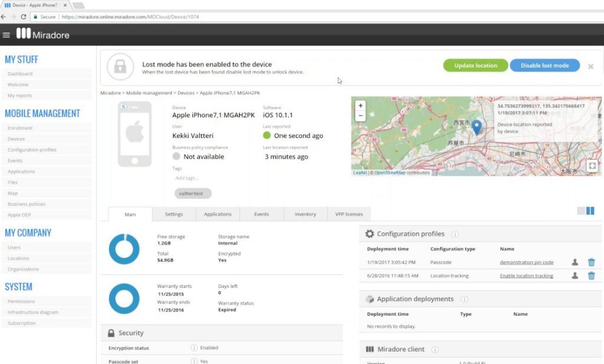
Task: Open the hamburger navigation menu
Action: point(6,35)
